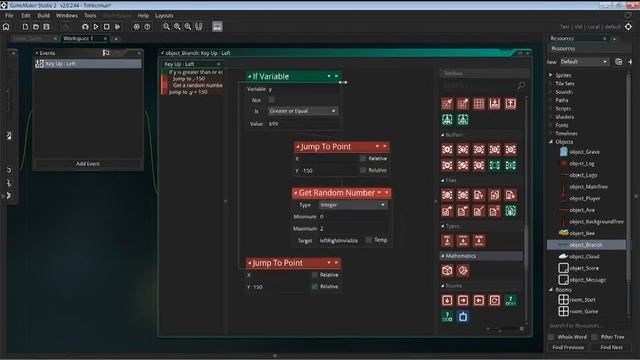Click Find Previous button
640x360 pixels.
coord(568,347)
